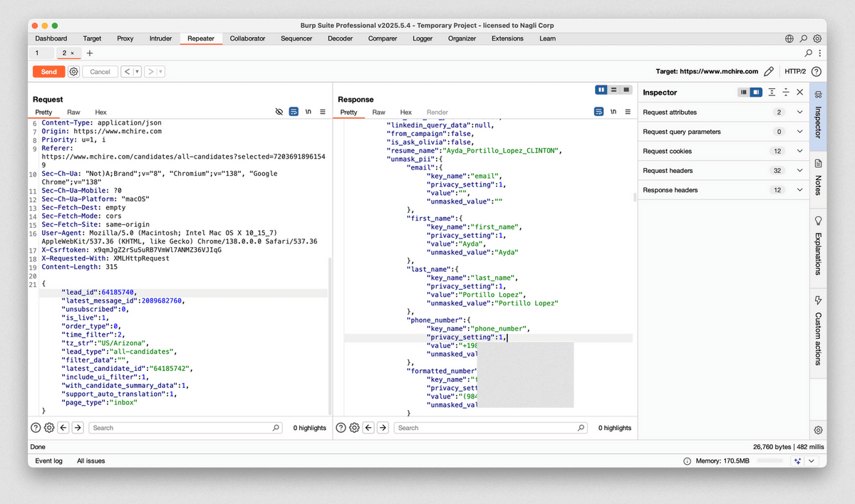Open side panel settings gear at bottom right
Screen dimensions: 855x504
818,430
